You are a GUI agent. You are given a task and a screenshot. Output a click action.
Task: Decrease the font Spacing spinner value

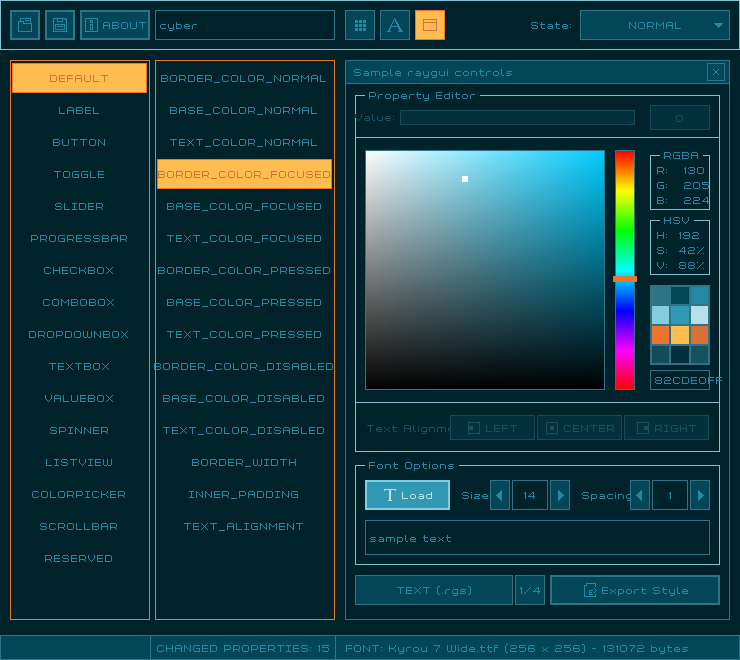[x=640, y=495]
